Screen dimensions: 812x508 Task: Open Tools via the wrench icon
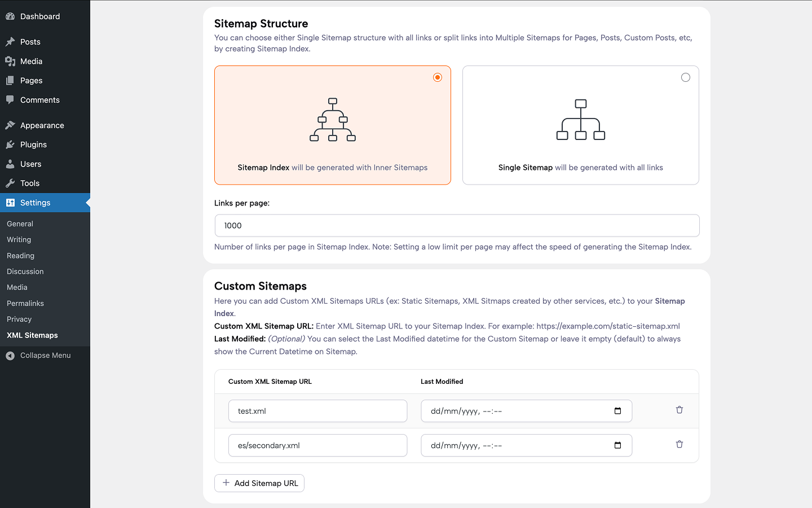[10, 183]
